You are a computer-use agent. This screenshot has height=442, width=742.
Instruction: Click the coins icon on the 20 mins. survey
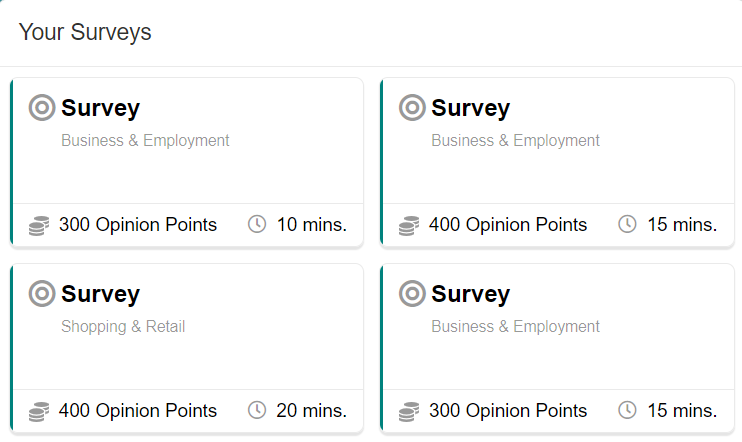click(x=39, y=411)
